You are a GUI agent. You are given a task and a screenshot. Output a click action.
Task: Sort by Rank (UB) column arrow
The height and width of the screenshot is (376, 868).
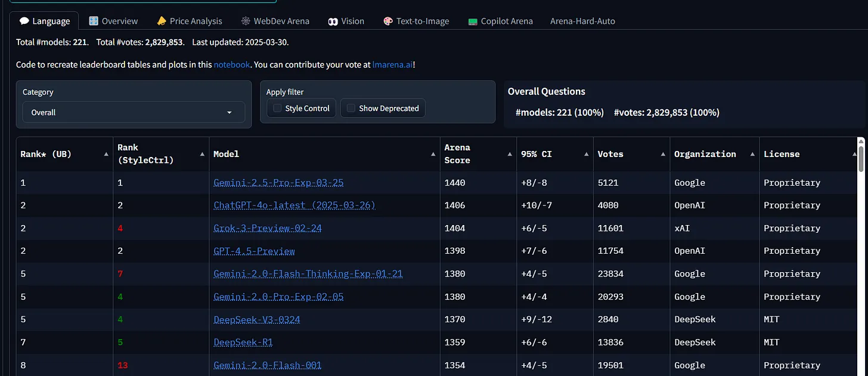(106, 154)
